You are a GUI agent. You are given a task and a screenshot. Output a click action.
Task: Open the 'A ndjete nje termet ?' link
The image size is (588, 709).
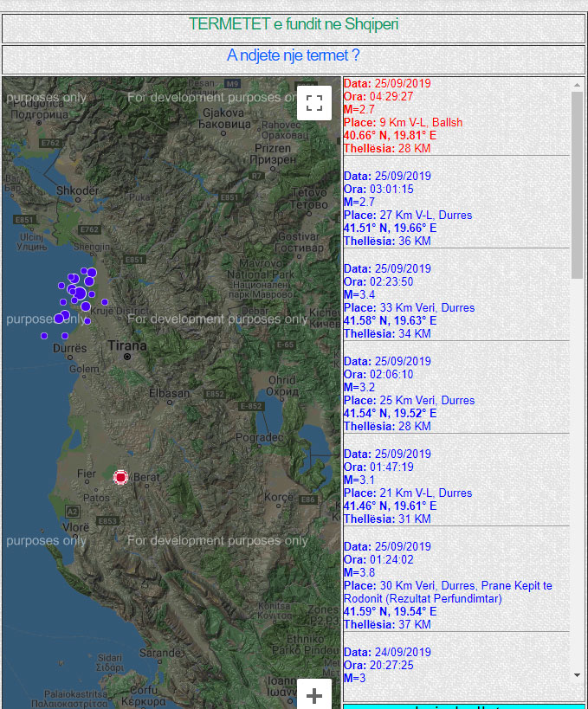294,56
